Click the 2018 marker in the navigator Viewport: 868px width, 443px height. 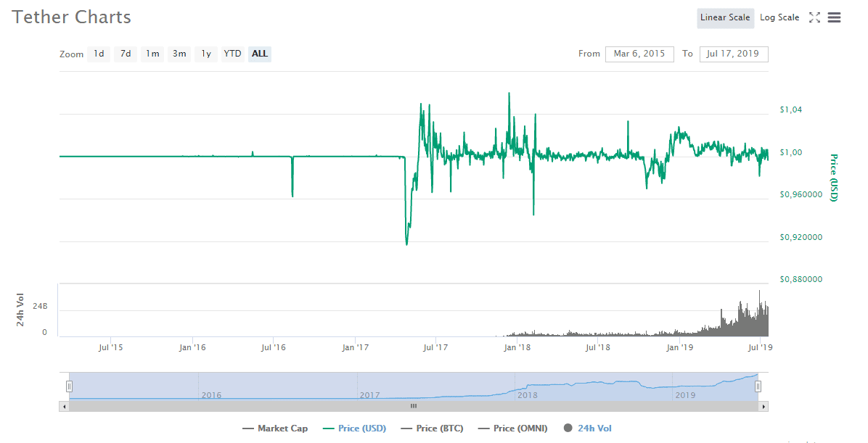(527, 395)
